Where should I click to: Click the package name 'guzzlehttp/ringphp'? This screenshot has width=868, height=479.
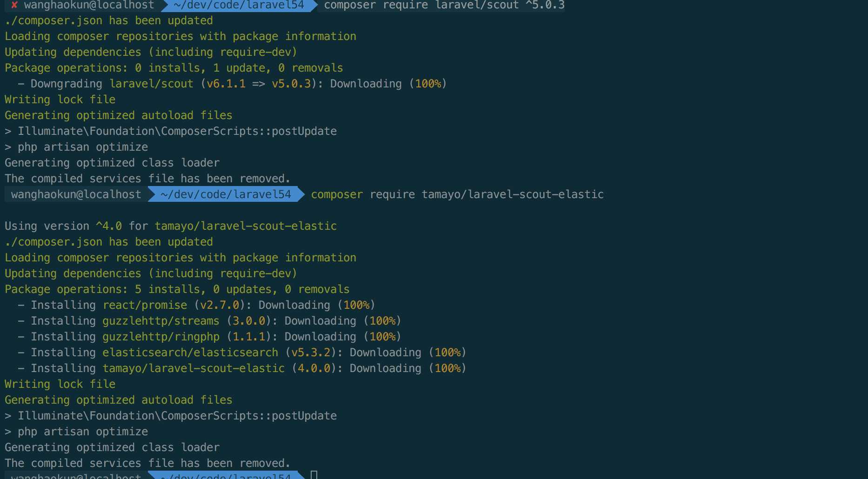(x=161, y=337)
